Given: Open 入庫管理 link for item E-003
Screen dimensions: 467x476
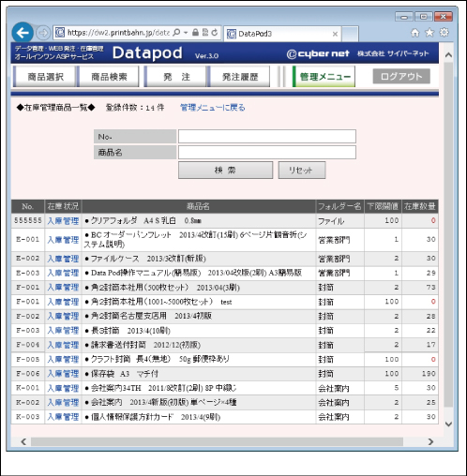Looking at the screenshot, I should click(x=63, y=273).
